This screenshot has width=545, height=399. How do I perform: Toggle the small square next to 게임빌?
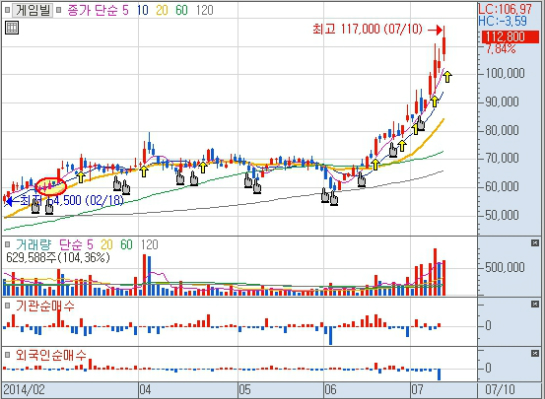click(7, 10)
